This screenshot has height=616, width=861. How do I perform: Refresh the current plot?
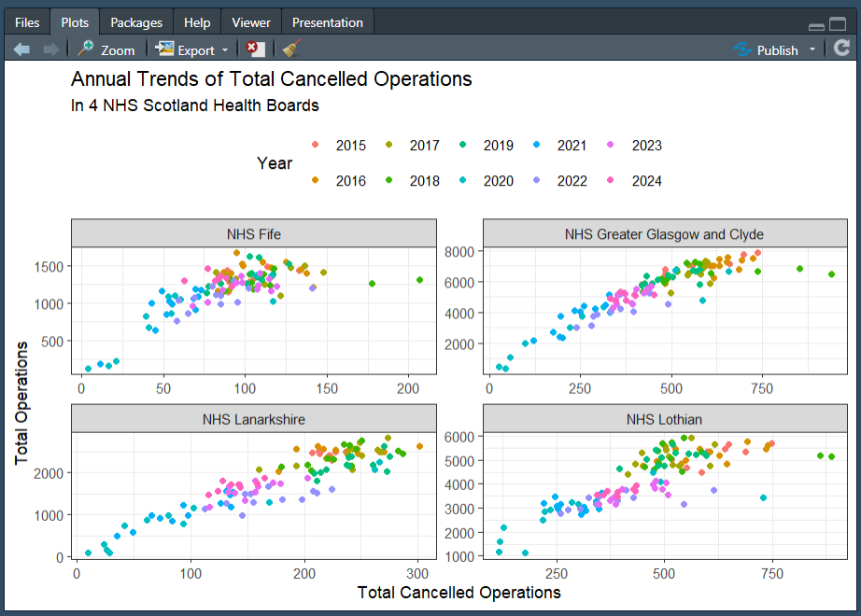842,49
